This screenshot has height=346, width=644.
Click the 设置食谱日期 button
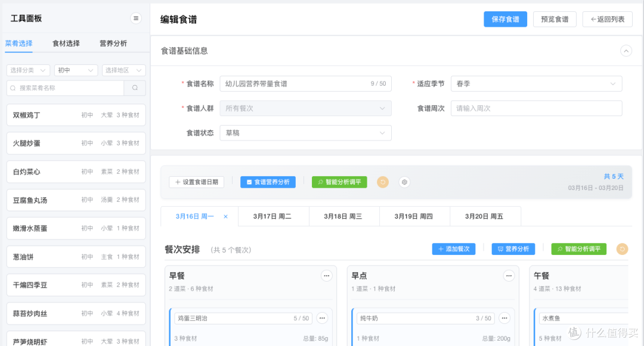point(196,182)
